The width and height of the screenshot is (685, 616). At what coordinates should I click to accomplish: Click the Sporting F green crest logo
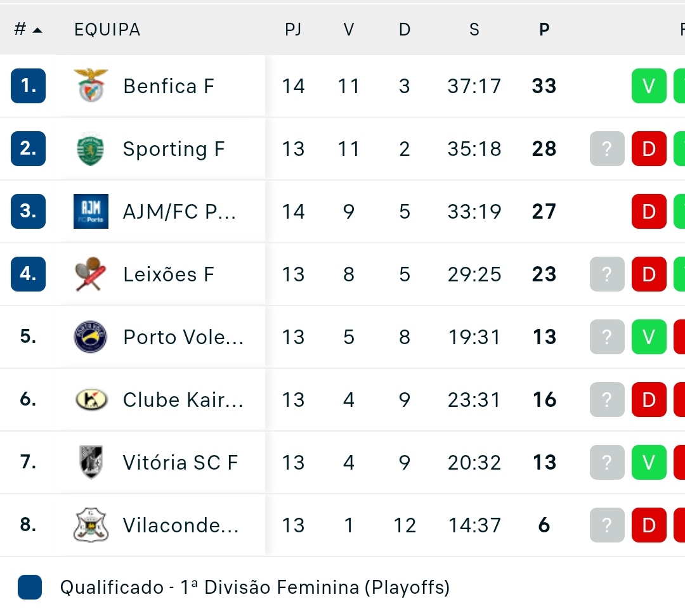click(91, 148)
